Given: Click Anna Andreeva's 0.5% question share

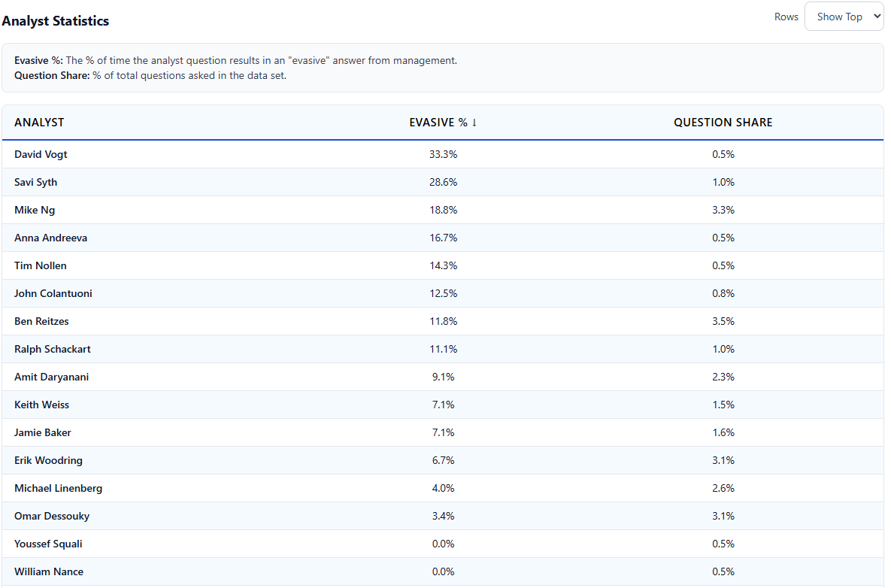Looking at the screenshot, I should (x=723, y=238).
